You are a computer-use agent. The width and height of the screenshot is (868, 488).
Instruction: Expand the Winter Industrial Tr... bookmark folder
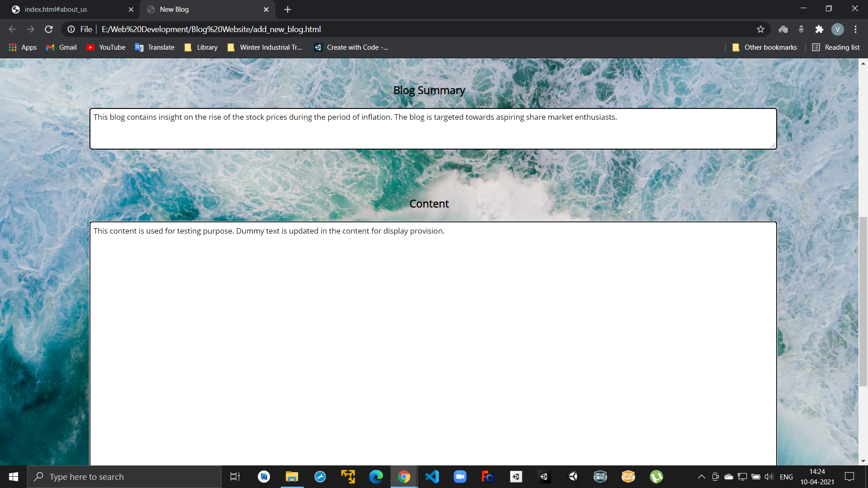(264, 47)
